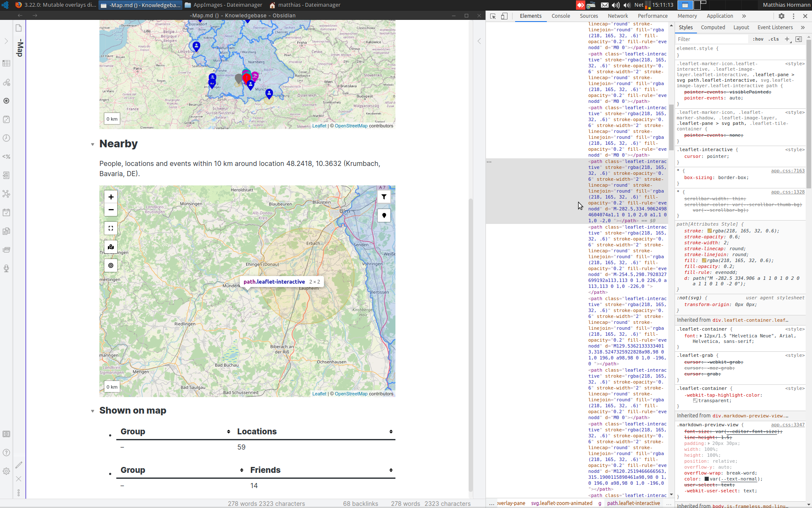The height and width of the screenshot is (508, 812).
Task: Collapse the Shown on map heading triangle
Action: click(x=93, y=411)
